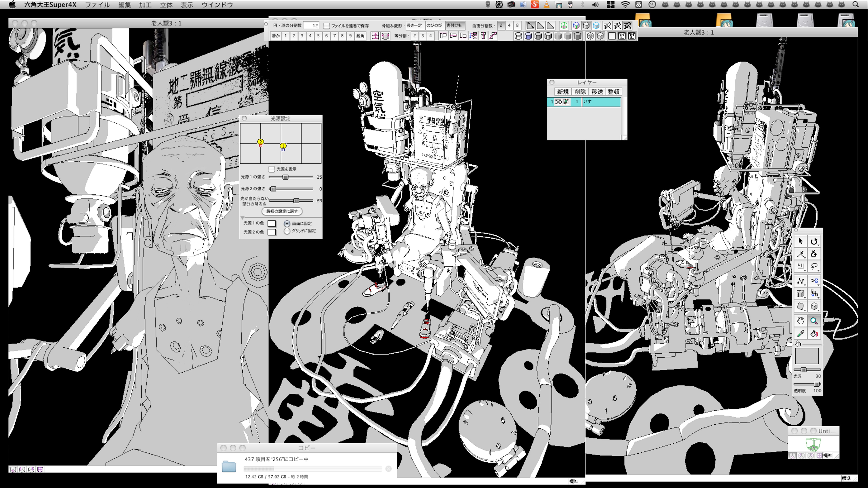Select グリッドに固定 radio button

pyautogui.click(x=287, y=231)
